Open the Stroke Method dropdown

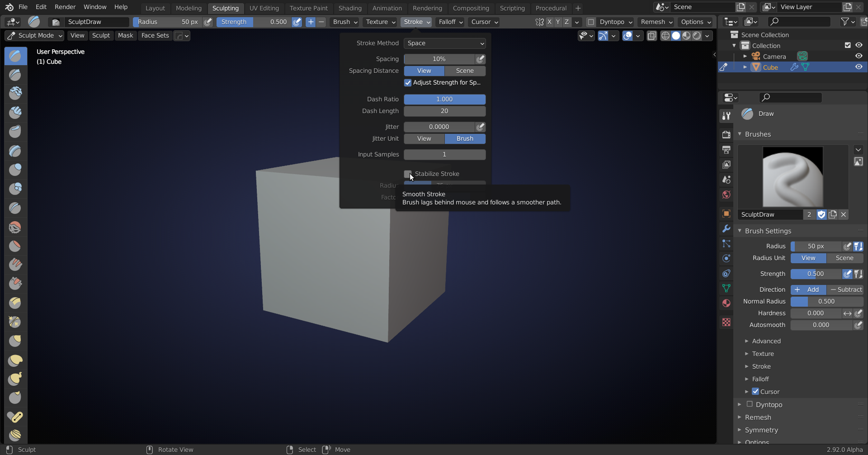click(x=445, y=43)
